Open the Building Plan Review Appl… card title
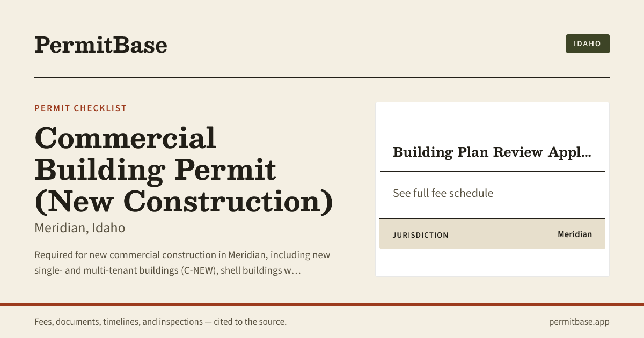 point(492,152)
